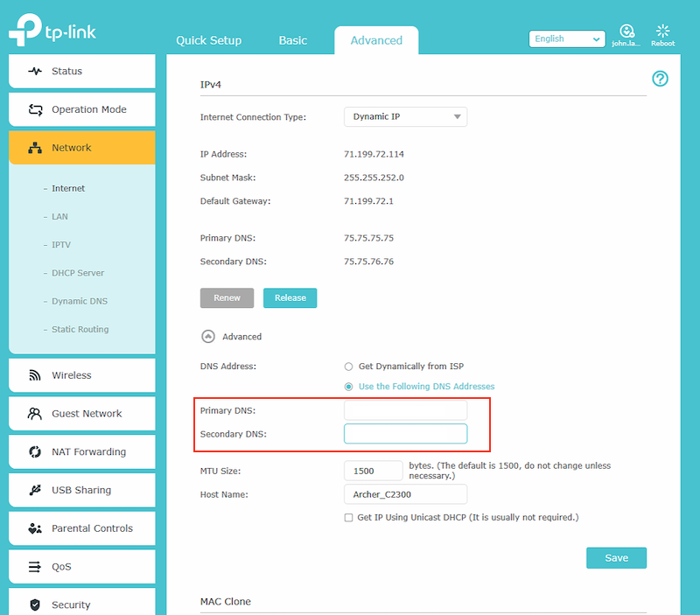This screenshot has height=615, width=700.
Task: Click the Security shield icon
Action: pos(35,605)
